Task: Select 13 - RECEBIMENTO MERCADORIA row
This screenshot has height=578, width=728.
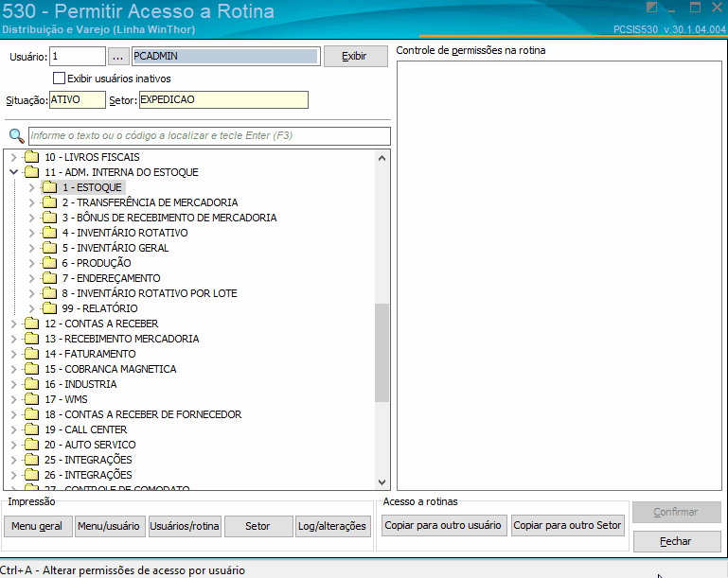Action: pos(121,339)
